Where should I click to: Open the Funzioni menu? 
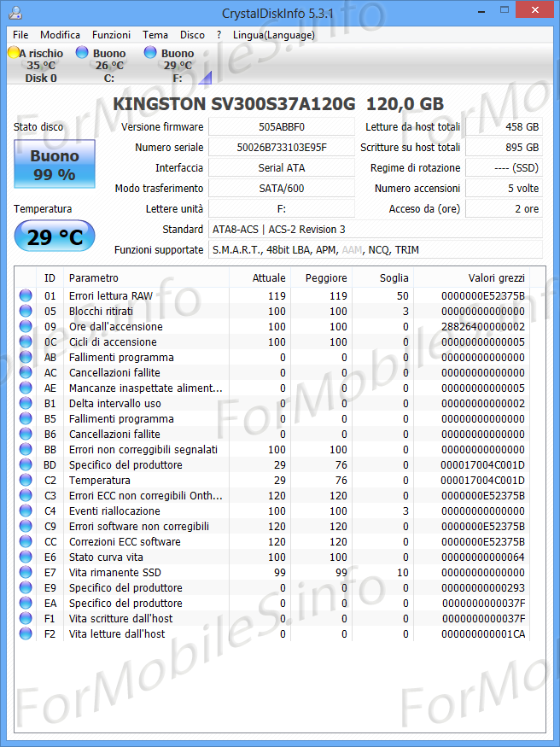(111, 35)
